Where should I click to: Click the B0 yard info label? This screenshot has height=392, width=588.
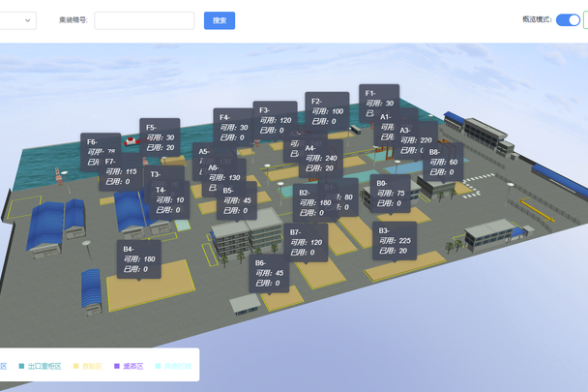[x=390, y=192]
